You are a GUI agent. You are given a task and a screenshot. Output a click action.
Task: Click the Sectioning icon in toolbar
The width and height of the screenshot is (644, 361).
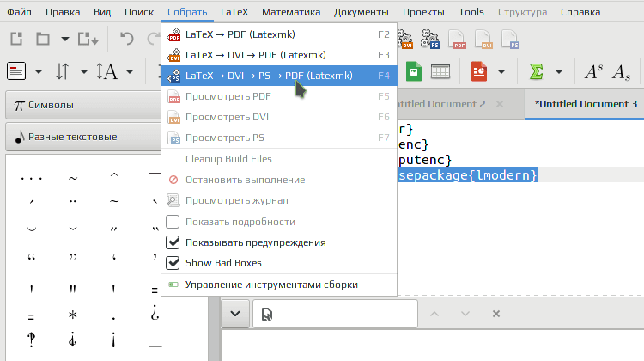[16, 71]
